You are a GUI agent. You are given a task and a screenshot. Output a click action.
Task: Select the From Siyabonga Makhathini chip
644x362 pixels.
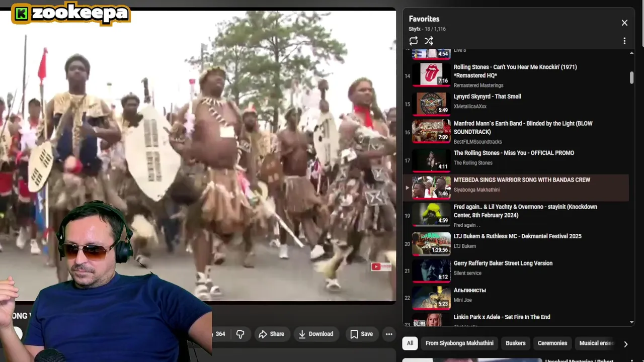click(x=459, y=343)
